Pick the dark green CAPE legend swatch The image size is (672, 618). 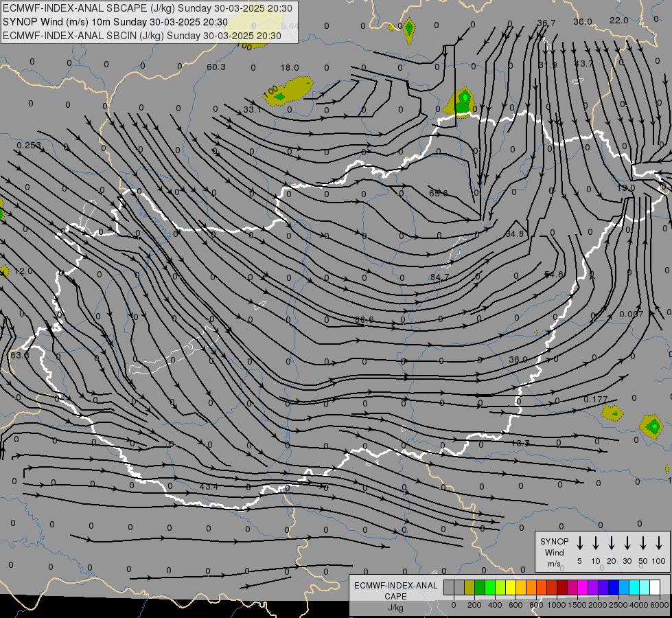(x=480, y=588)
